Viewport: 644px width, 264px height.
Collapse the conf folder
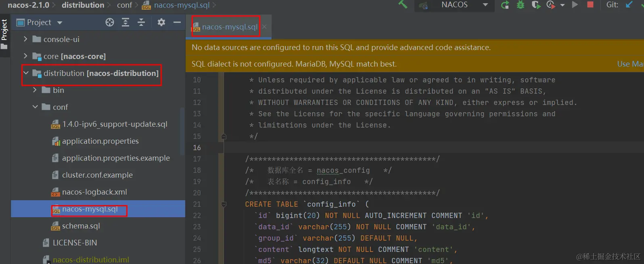pos(35,107)
